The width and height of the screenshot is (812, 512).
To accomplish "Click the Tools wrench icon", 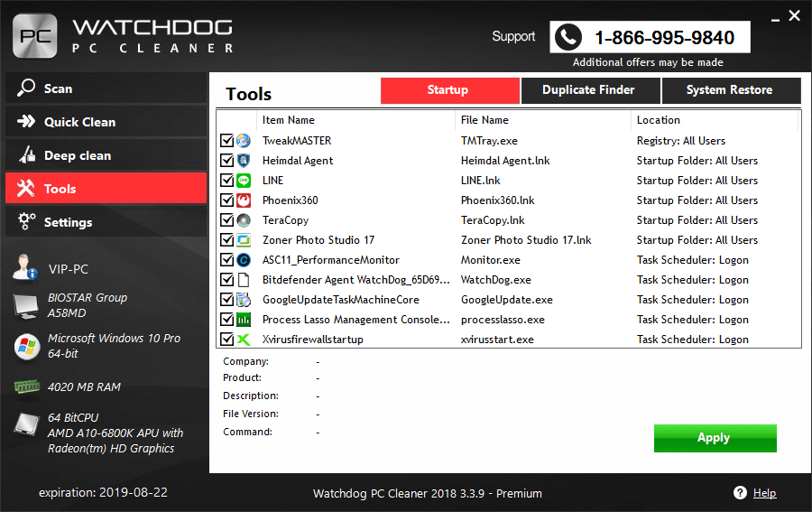I will pyautogui.click(x=26, y=188).
